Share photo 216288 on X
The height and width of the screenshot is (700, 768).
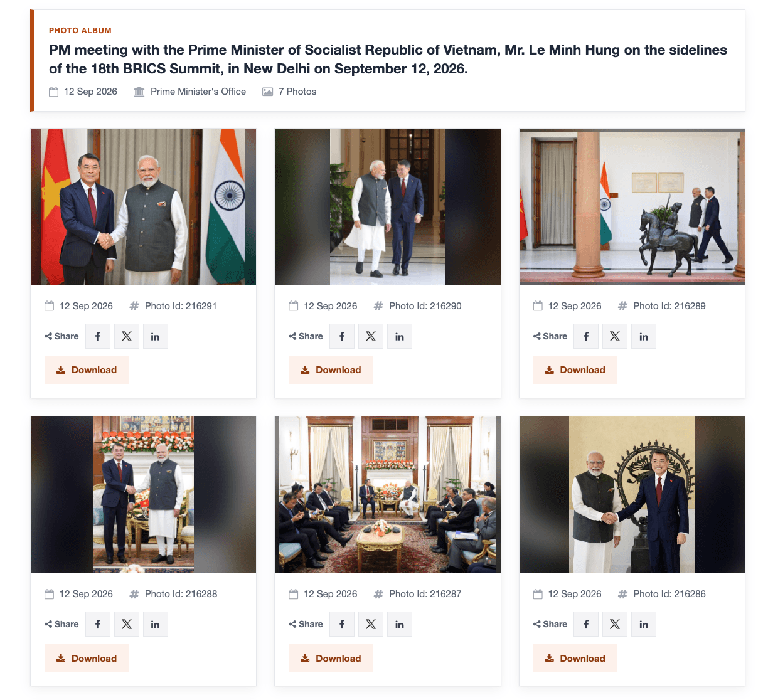tap(127, 624)
